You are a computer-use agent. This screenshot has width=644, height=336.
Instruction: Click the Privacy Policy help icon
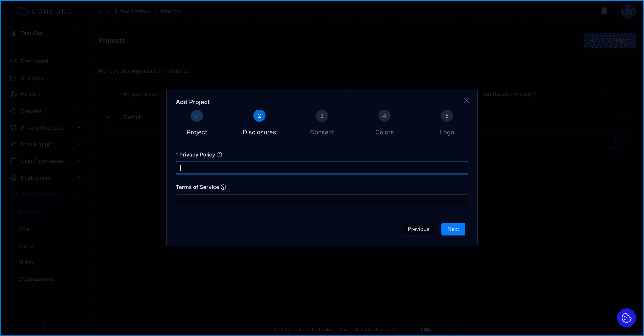pos(219,155)
